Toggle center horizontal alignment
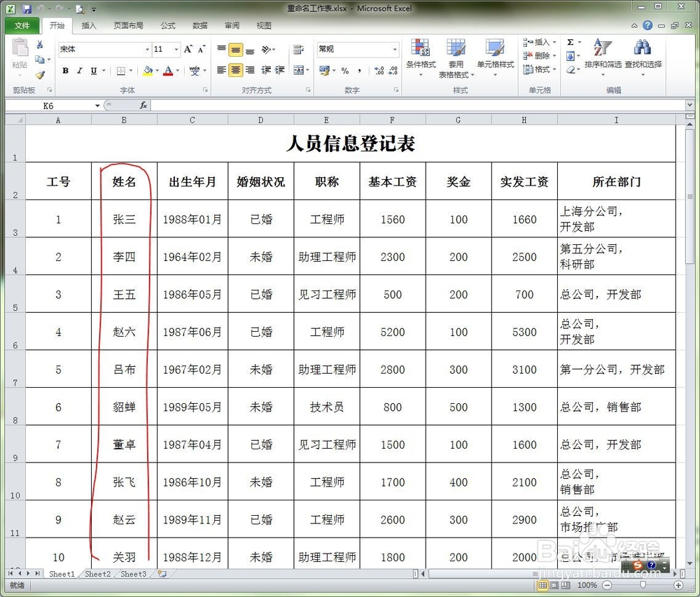 (x=235, y=70)
